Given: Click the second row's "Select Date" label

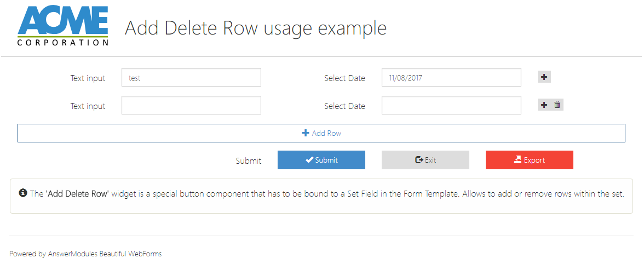Looking at the screenshot, I should coord(344,106).
